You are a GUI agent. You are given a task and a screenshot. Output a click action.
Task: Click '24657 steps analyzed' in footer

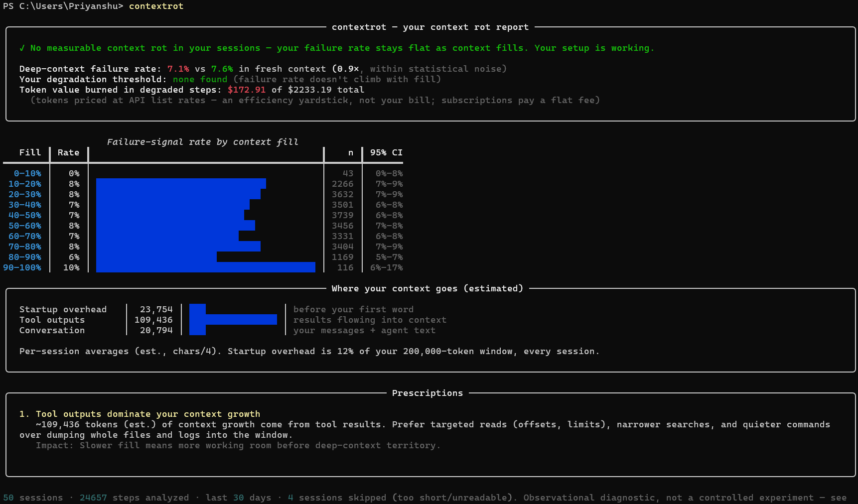[135, 498]
